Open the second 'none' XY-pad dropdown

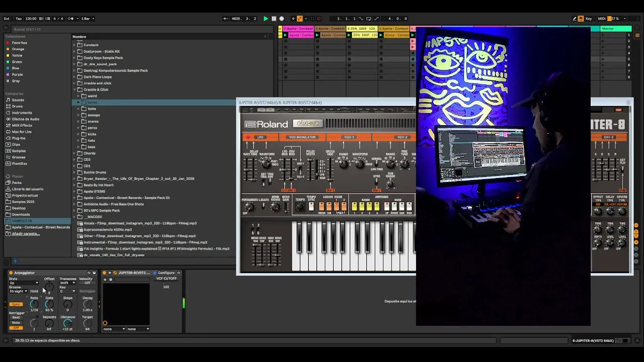click(138, 329)
